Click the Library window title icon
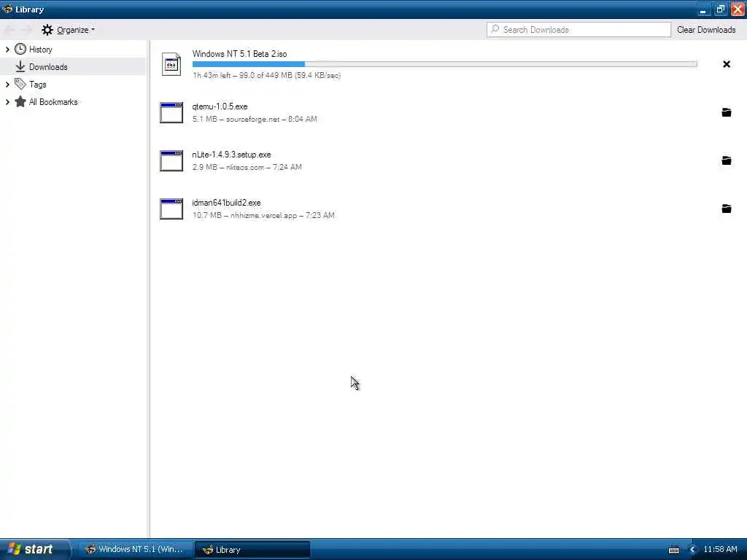The width and height of the screenshot is (747, 560). point(7,9)
